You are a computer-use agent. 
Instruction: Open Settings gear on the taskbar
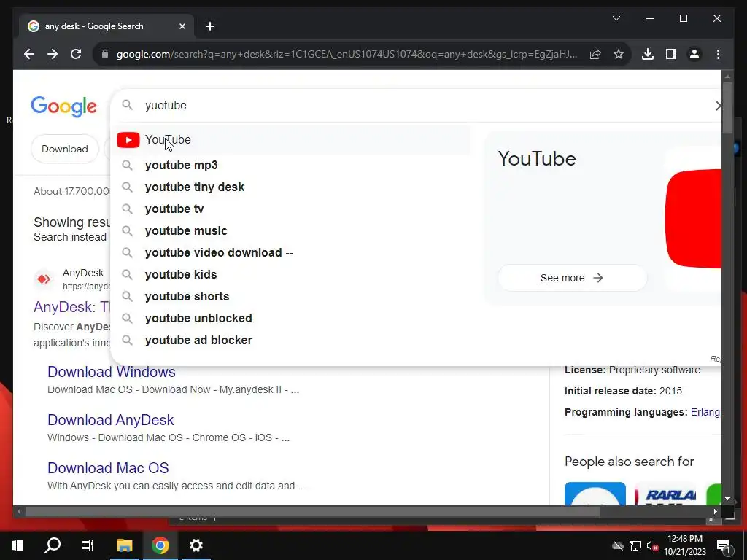[196, 545]
